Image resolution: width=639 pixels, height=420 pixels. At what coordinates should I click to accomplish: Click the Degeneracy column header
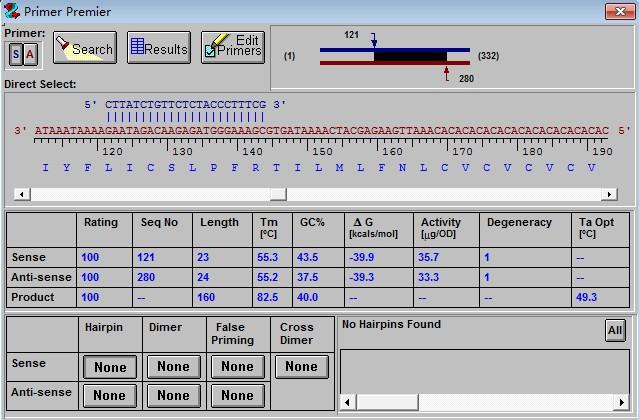(x=519, y=222)
